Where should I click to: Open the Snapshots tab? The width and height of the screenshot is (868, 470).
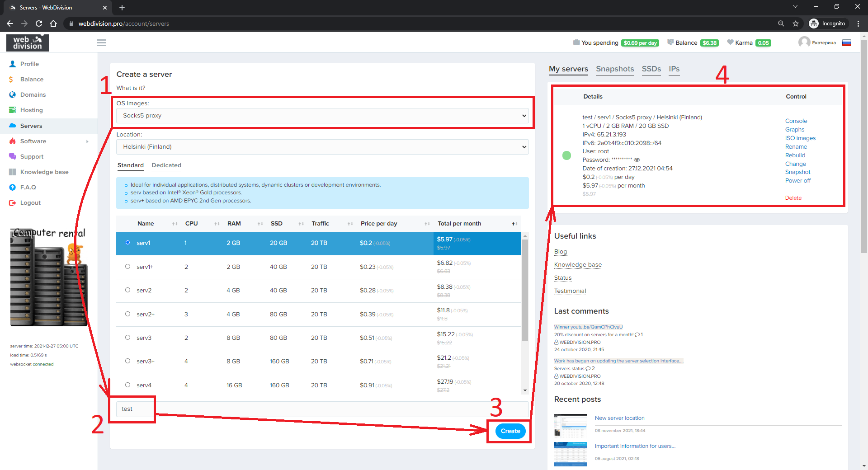coord(614,69)
